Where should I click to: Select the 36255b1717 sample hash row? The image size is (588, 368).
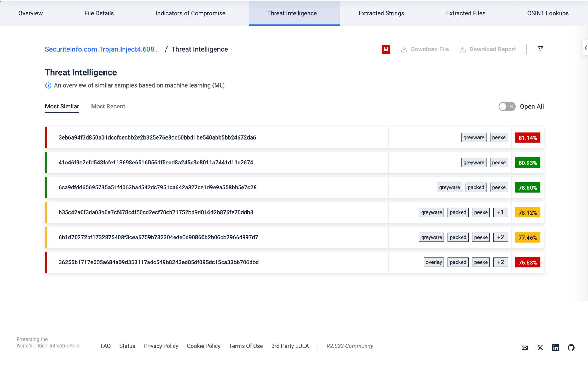159,262
